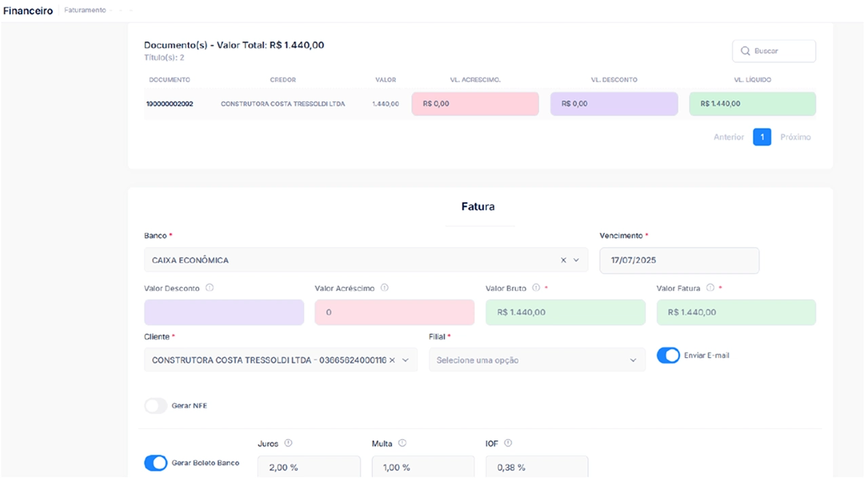Click the purple Valor Desconto field
Screen dimensions: 868x479
tap(224, 313)
